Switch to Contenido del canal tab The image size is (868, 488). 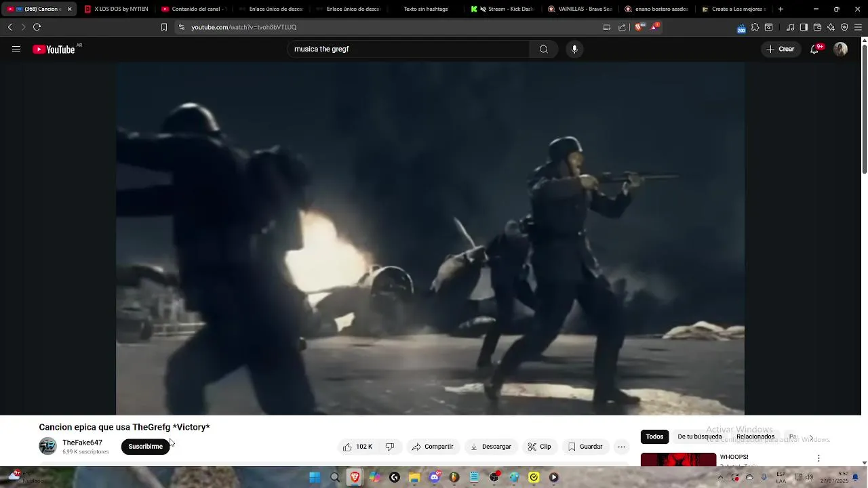coord(193,9)
